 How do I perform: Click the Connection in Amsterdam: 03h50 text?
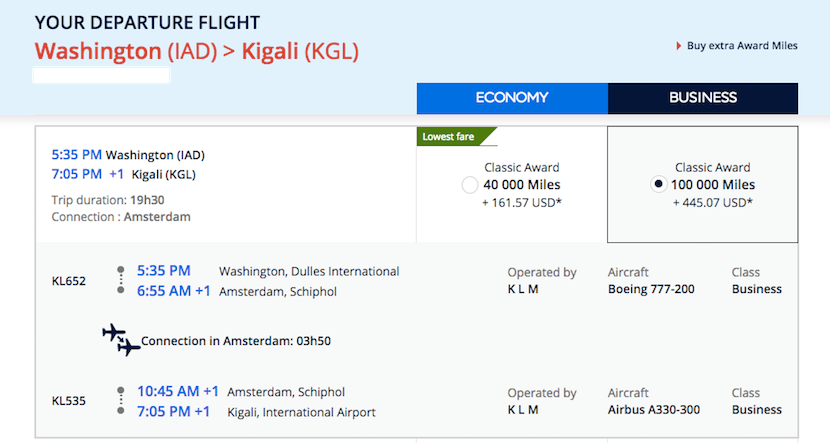[x=236, y=341]
